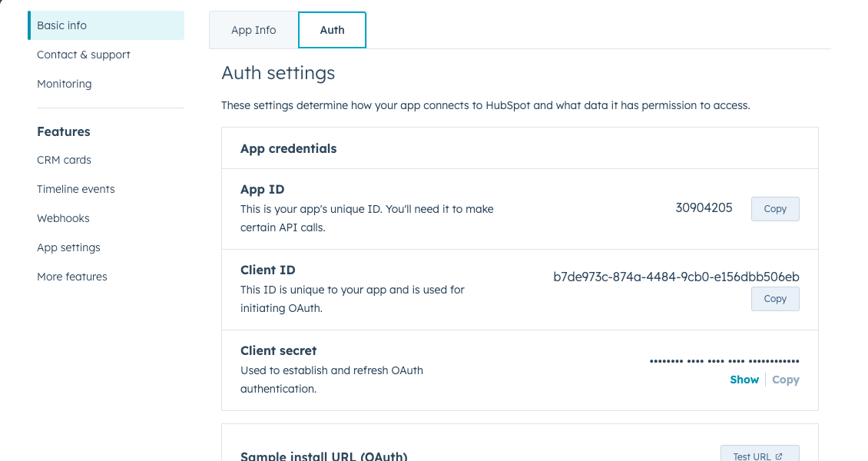Viewport: 868px width, 461px height.
Task: Go to Contact & support section
Action: pos(84,55)
